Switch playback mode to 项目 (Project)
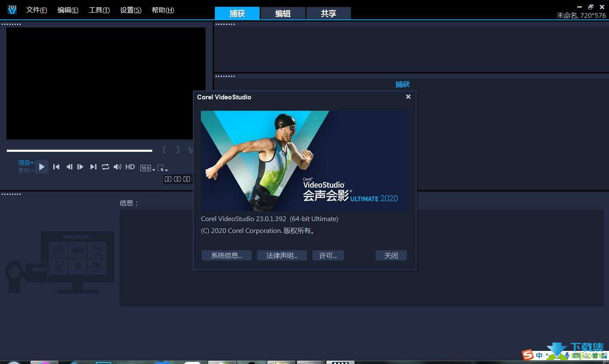 click(24, 163)
